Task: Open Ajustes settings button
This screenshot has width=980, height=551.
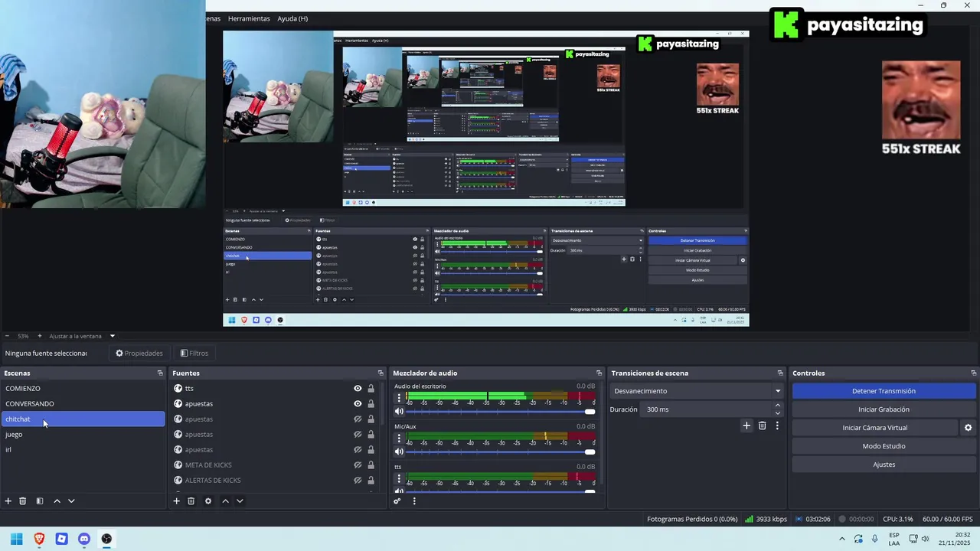Action: click(884, 465)
